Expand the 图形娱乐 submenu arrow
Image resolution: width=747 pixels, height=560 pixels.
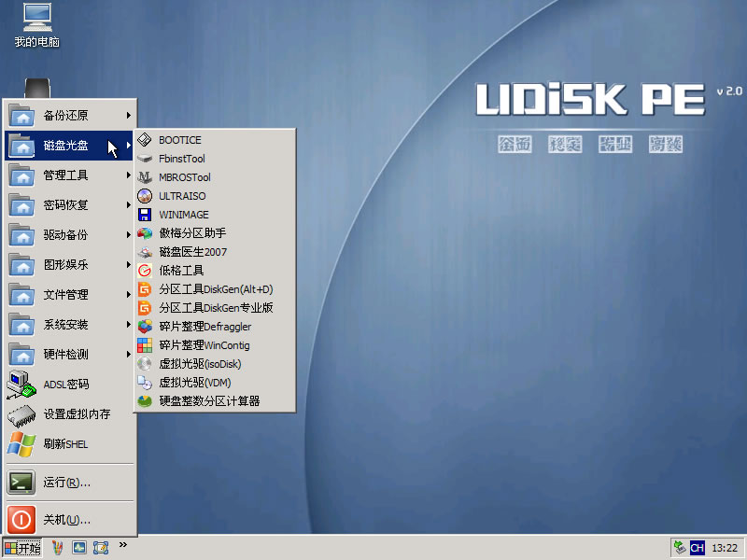[129, 265]
